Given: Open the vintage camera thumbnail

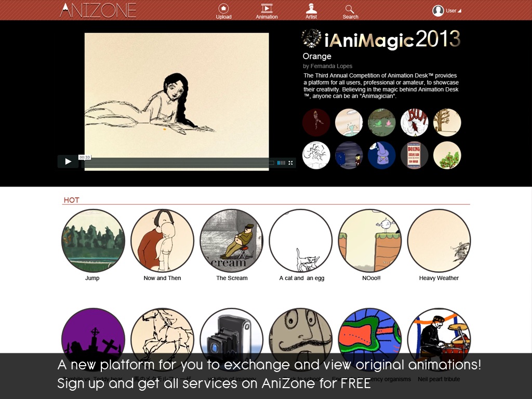Looking at the screenshot, I should (232, 340).
